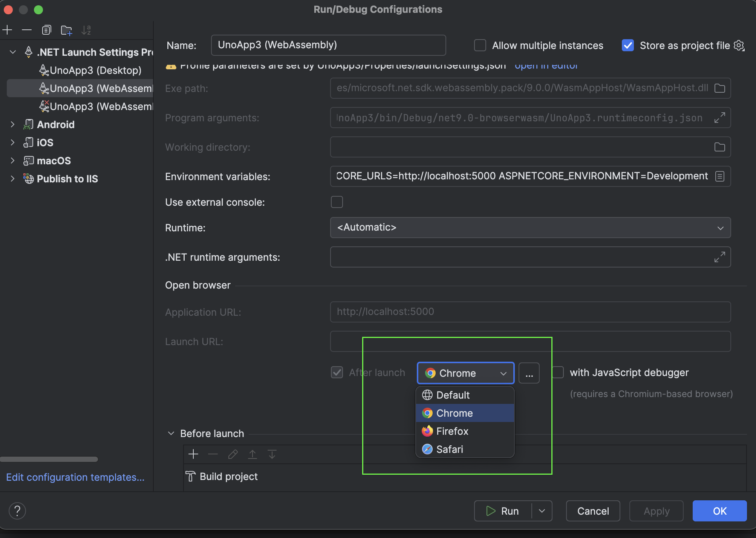Apply the configuration changes

pos(656,511)
